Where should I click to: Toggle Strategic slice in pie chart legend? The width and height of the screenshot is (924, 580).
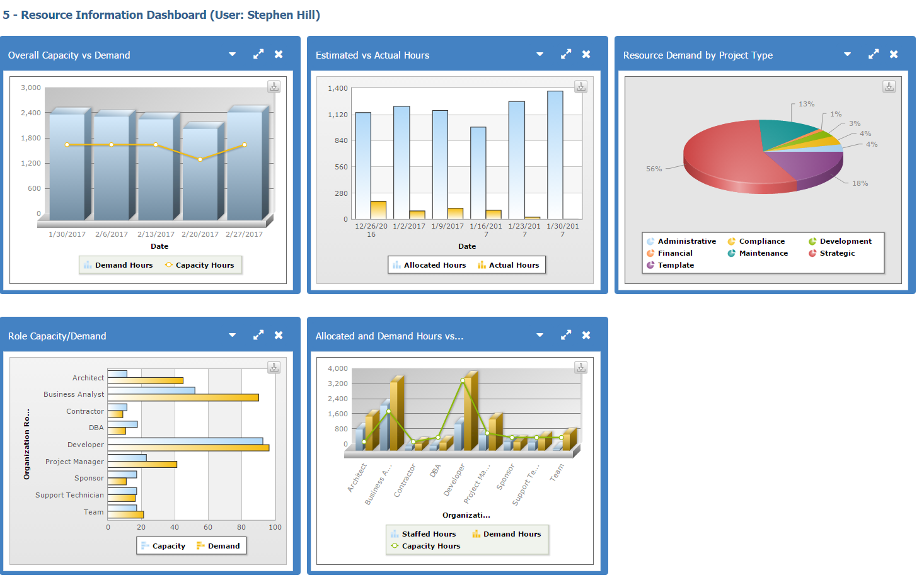click(832, 253)
